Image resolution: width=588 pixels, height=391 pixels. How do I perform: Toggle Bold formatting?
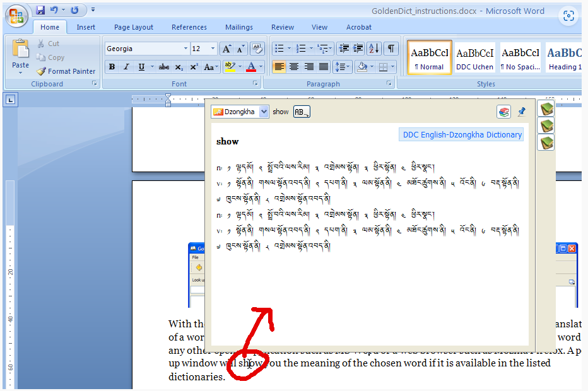[x=112, y=67]
